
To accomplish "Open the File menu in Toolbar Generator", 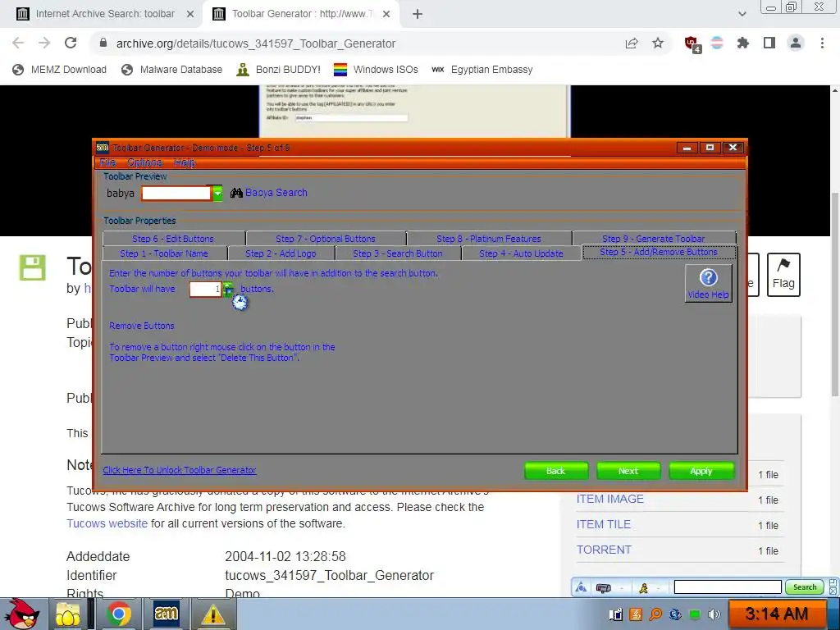I will click(107, 162).
